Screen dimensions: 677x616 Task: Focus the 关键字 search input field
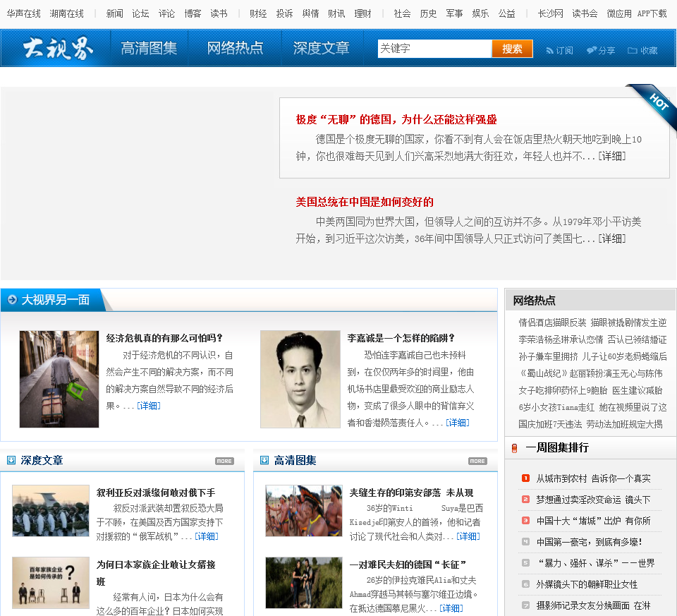435,49
